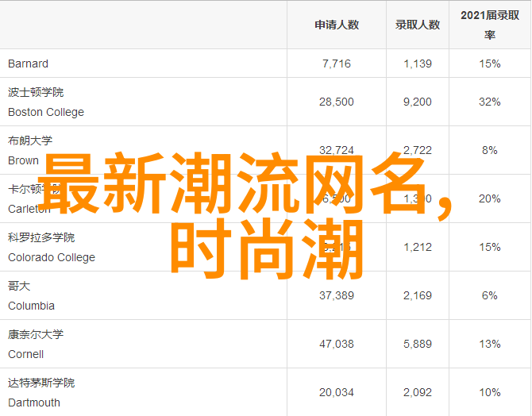Select the Cornell school name
The width and height of the screenshot is (532, 416).
pos(25,354)
